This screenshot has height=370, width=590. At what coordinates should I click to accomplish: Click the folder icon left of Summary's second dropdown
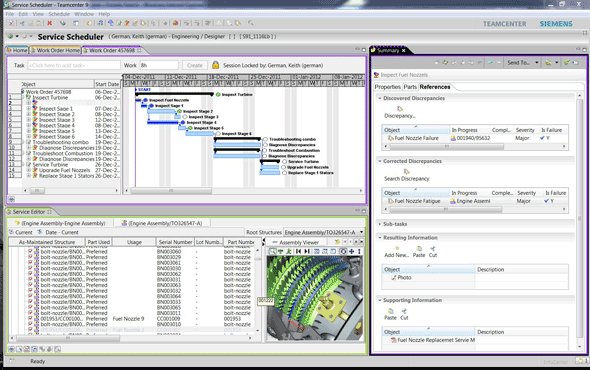coord(548,62)
